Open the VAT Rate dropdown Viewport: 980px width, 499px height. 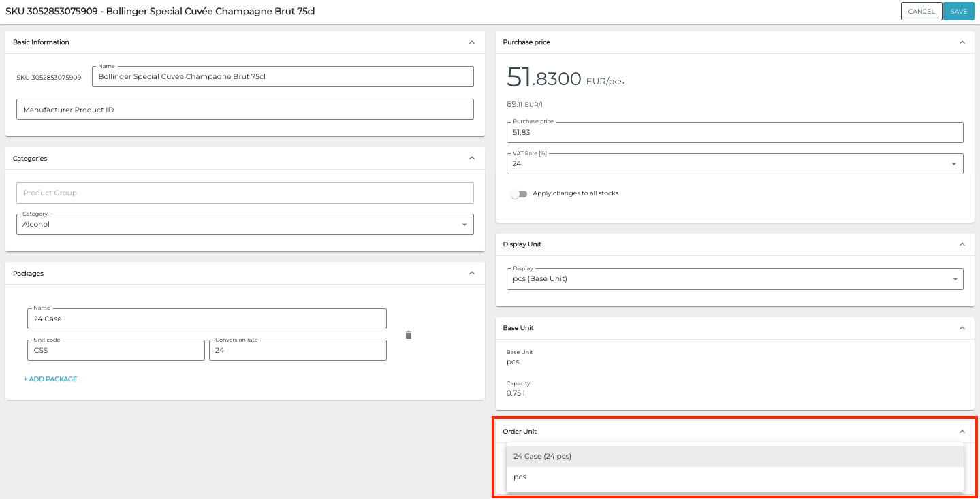tap(955, 163)
